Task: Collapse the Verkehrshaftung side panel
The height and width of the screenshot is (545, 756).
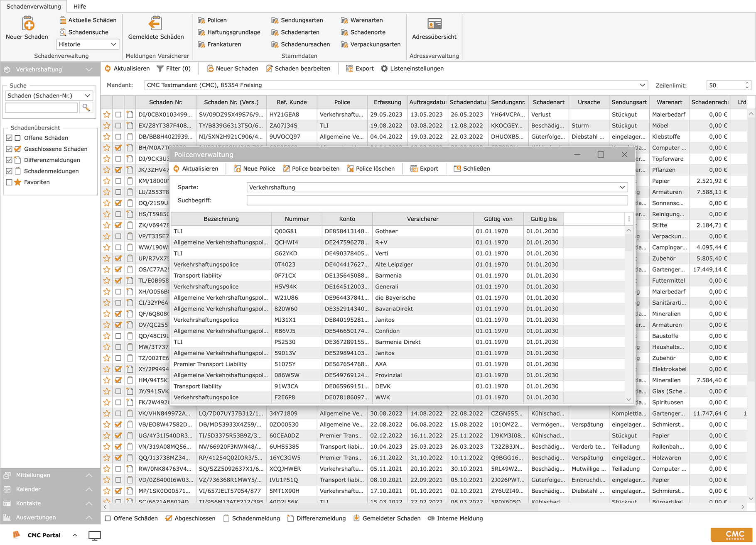Action: click(x=89, y=69)
